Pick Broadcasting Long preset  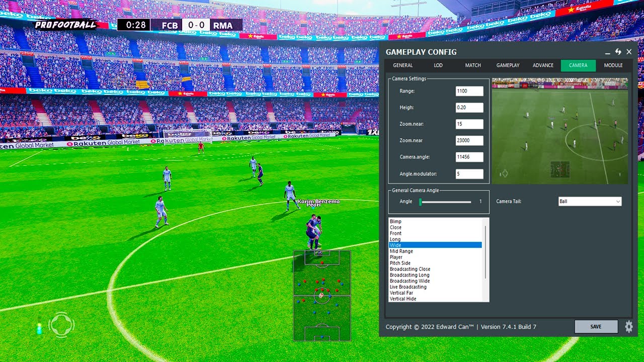coord(435,275)
